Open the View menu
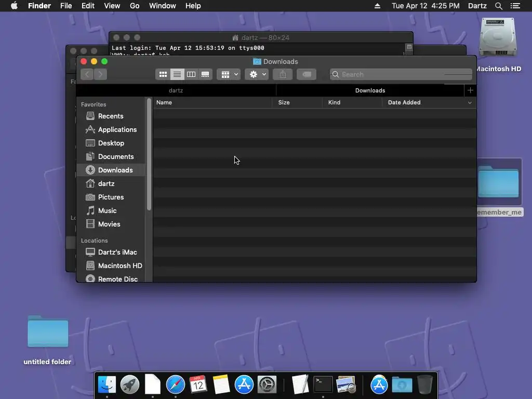 (112, 6)
